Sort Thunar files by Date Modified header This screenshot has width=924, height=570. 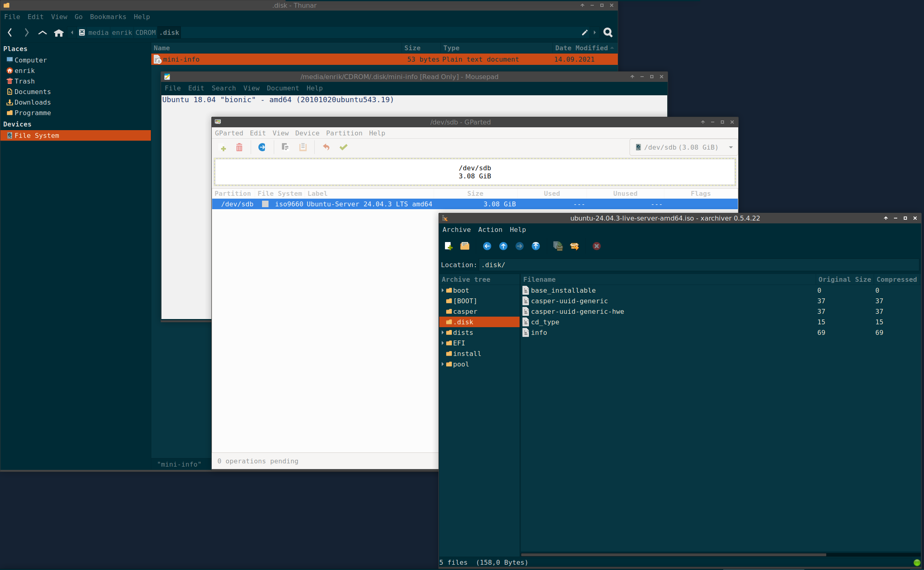581,48
